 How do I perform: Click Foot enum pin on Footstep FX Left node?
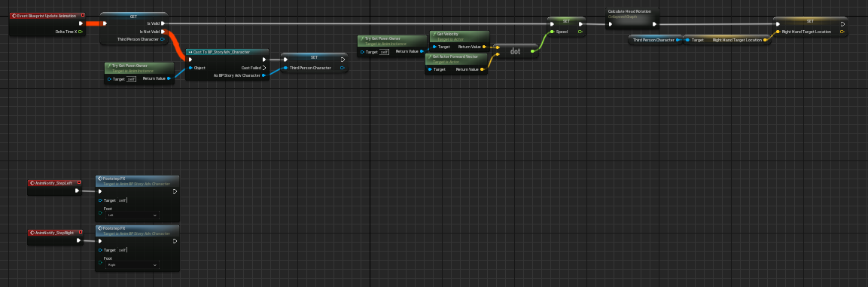pos(100,212)
